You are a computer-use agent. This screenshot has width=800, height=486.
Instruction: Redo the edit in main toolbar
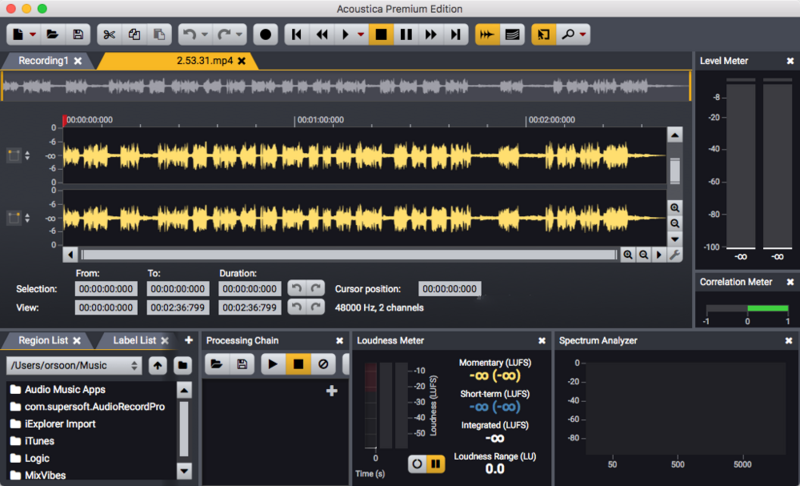224,34
